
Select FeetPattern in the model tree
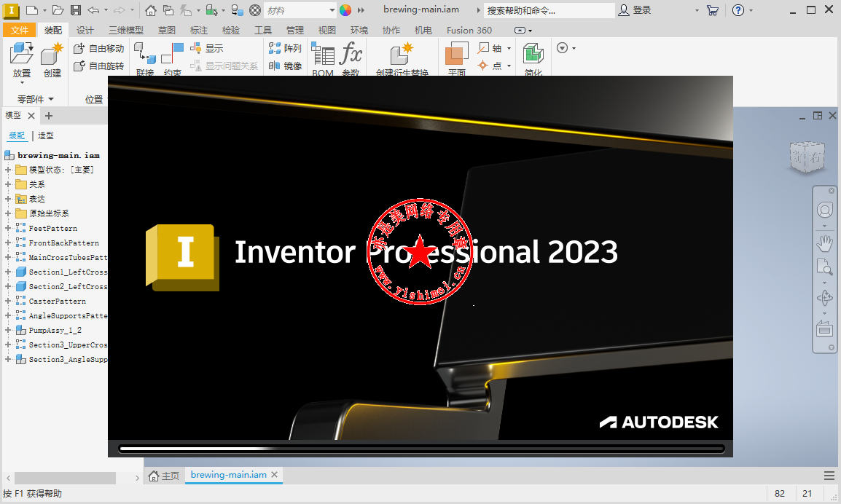tap(52, 229)
